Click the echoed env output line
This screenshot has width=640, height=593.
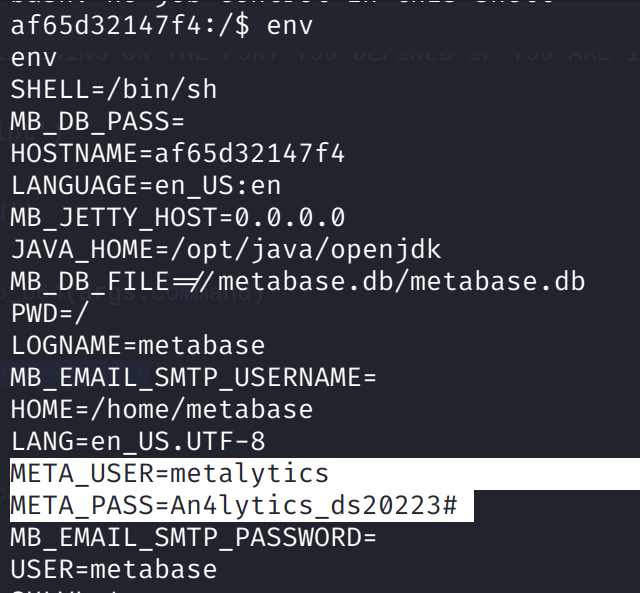(x=34, y=57)
